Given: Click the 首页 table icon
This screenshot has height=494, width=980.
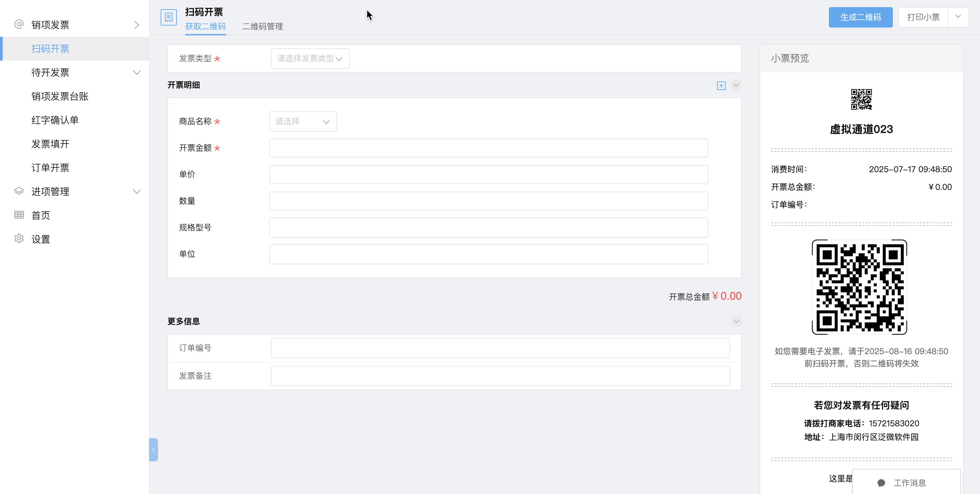Looking at the screenshot, I should click(x=19, y=215).
